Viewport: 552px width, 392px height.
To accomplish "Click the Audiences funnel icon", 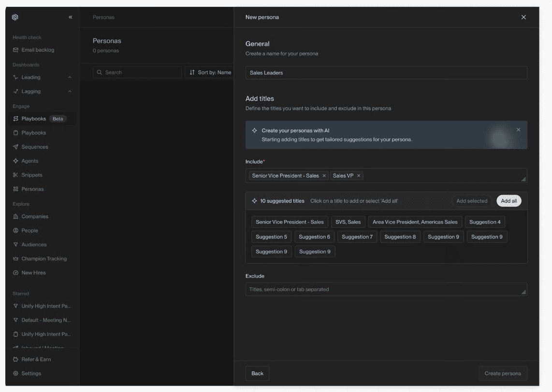I will (x=15, y=245).
